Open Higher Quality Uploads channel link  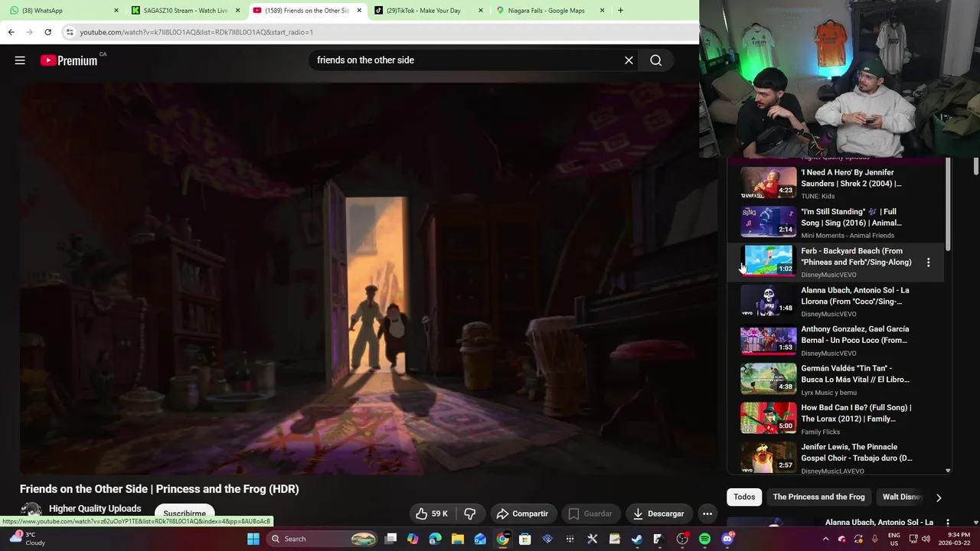(x=95, y=509)
